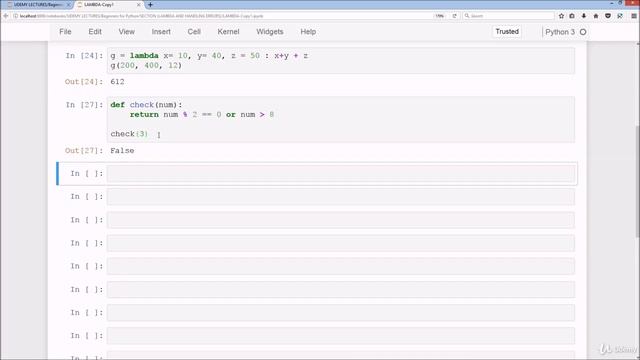Click the kernel status circle indicator
Image resolution: width=640 pixels, height=360 pixels.
pyautogui.click(x=583, y=32)
